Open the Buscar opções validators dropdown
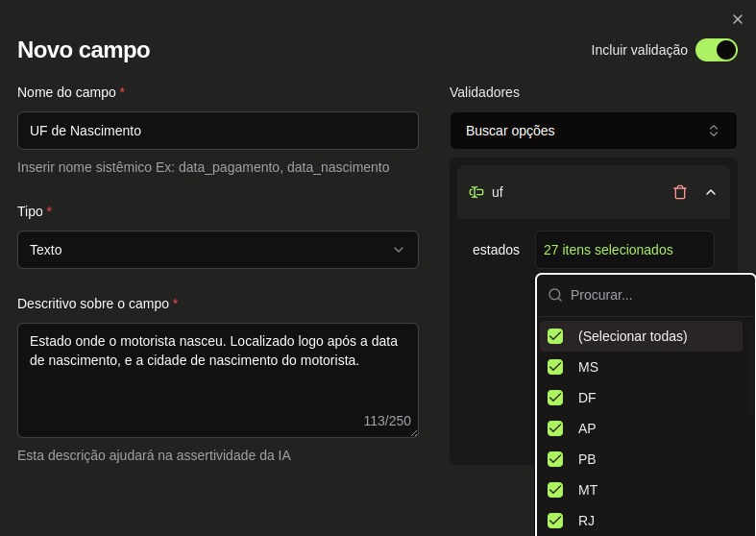 (x=593, y=131)
